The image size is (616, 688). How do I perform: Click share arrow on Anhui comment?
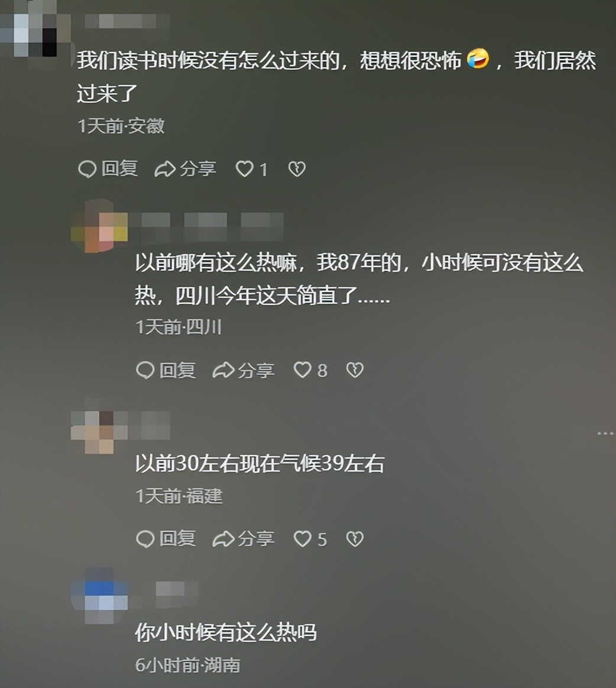coord(165,169)
